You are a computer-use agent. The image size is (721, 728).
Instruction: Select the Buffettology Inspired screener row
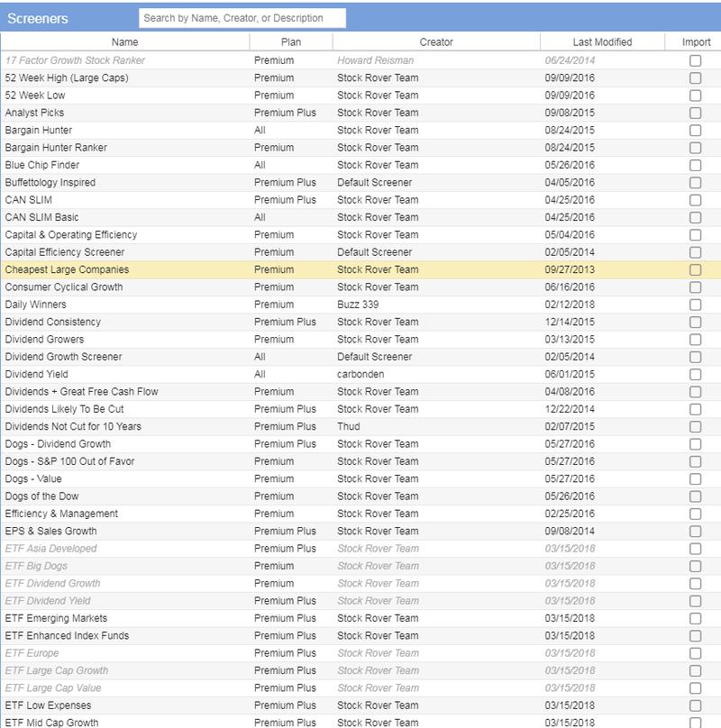[50, 182]
